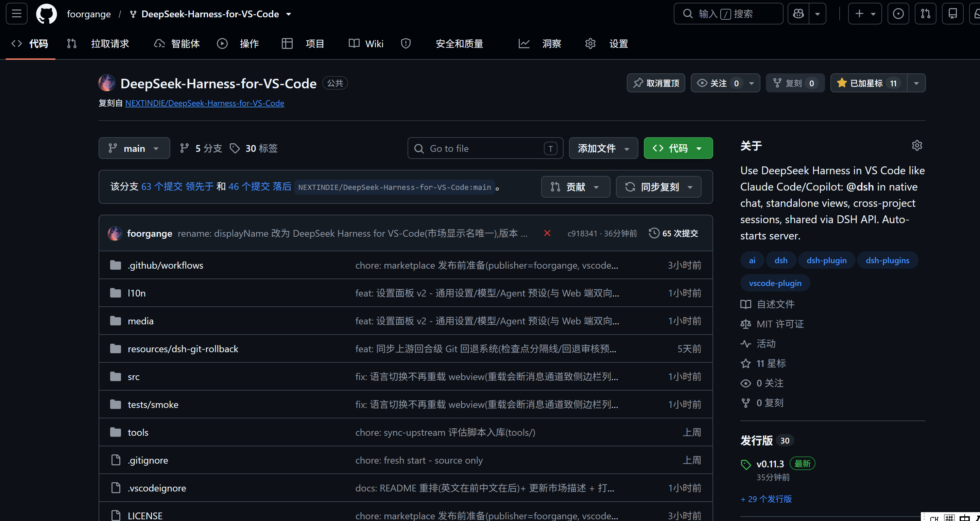Unpin repository with 取消置顶 button
The width and height of the screenshot is (980, 521).
[656, 83]
